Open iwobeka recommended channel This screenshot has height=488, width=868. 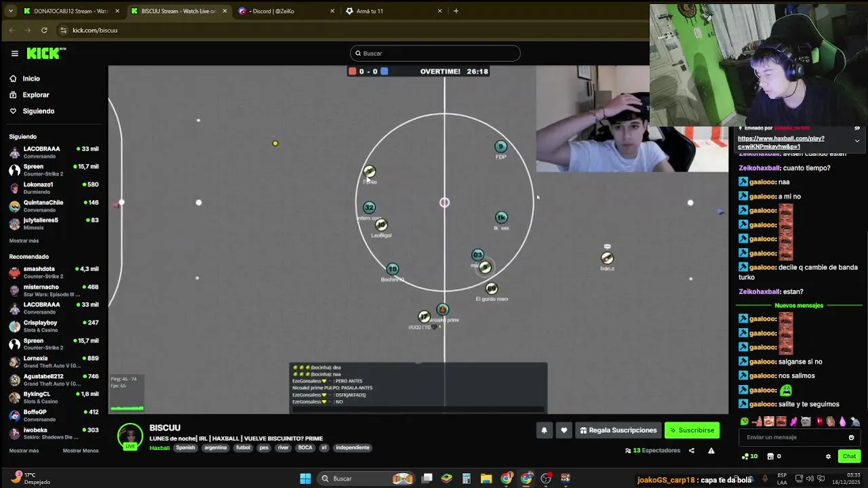pyautogui.click(x=54, y=433)
